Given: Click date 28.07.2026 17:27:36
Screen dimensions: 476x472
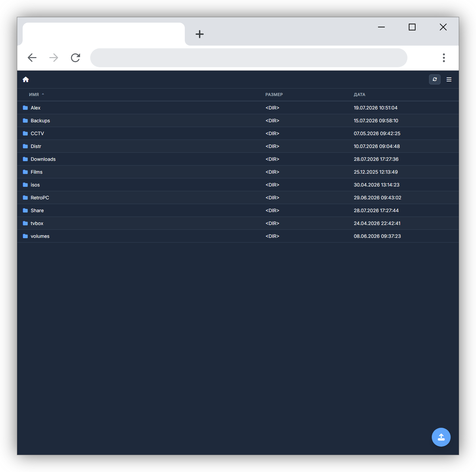Looking at the screenshot, I should pos(376,159).
